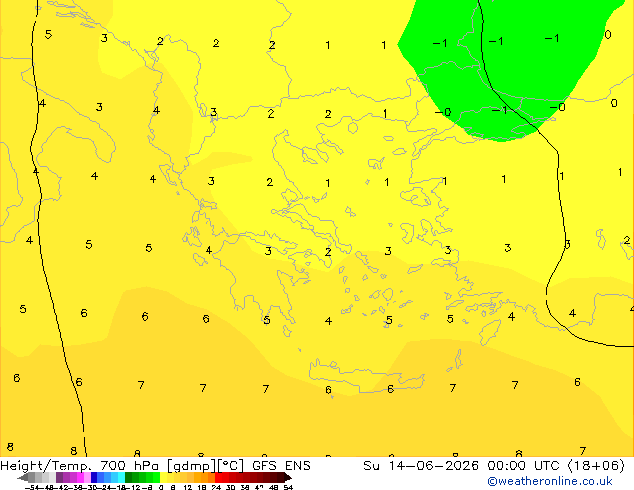Viewport: 634px width, 490px height.
Task: Click the '(18+06)' forecast run label
Action: click(596, 466)
